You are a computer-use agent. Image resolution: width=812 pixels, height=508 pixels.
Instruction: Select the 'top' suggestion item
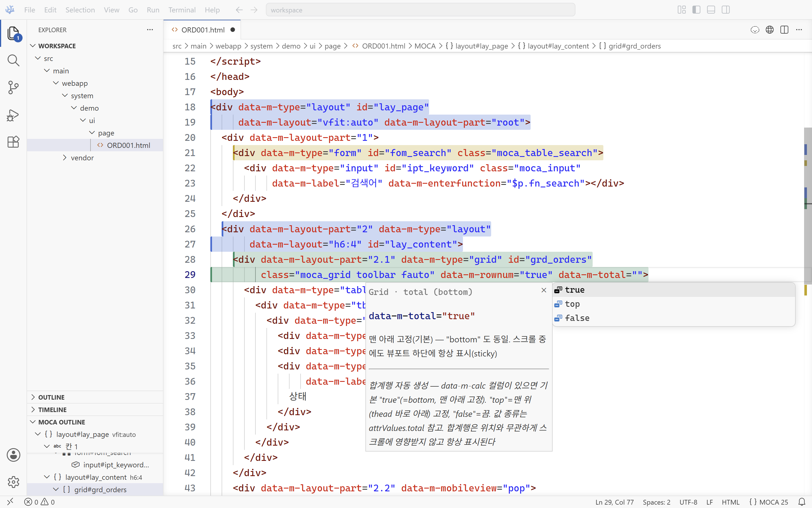click(674, 304)
